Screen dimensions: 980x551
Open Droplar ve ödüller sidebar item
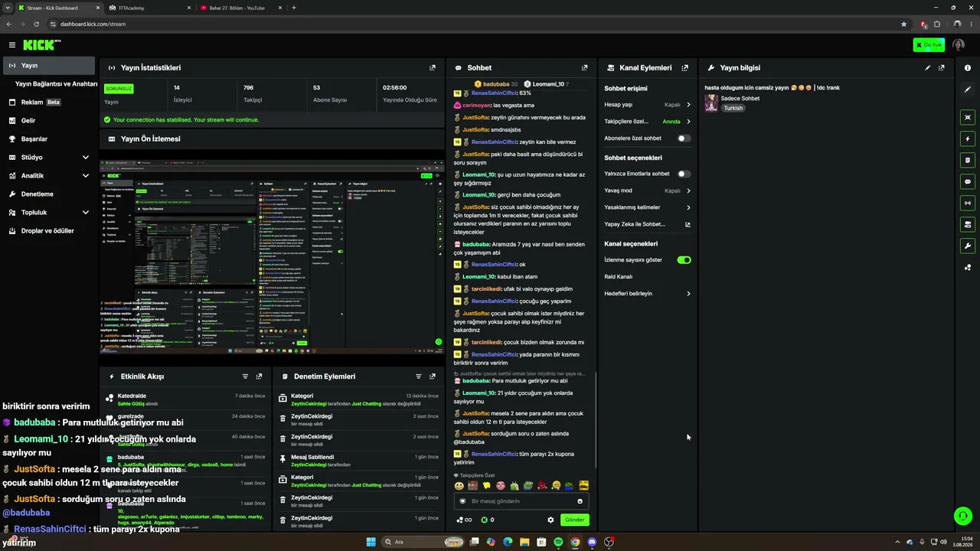49,230
